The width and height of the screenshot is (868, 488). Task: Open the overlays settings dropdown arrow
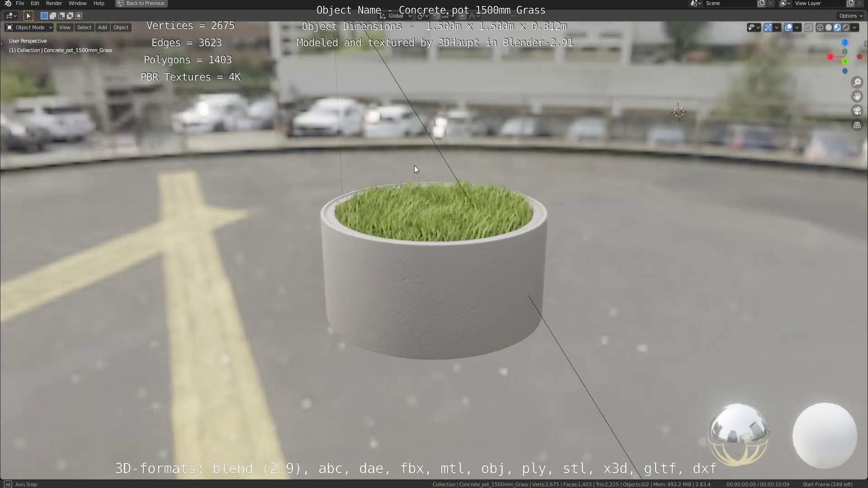pos(797,28)
